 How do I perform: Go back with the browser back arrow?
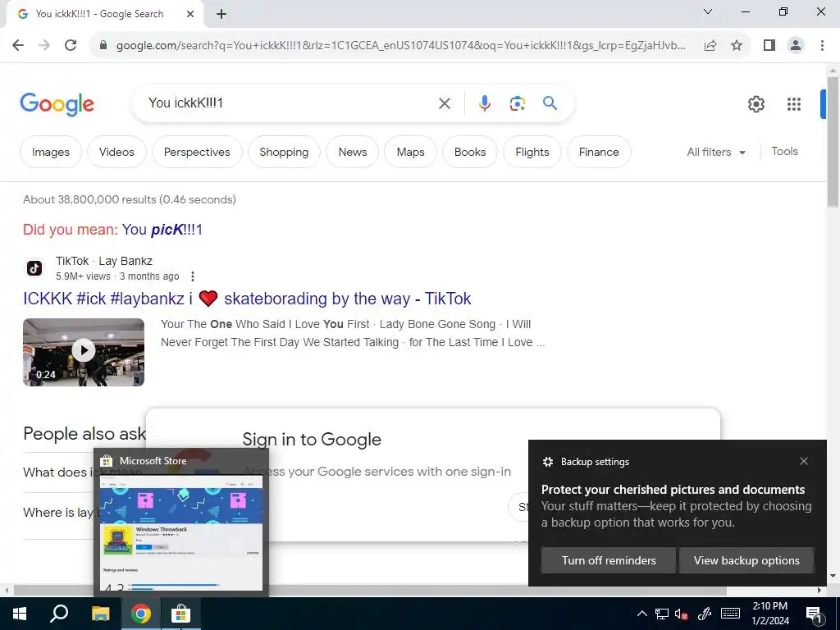coord(18,45)
